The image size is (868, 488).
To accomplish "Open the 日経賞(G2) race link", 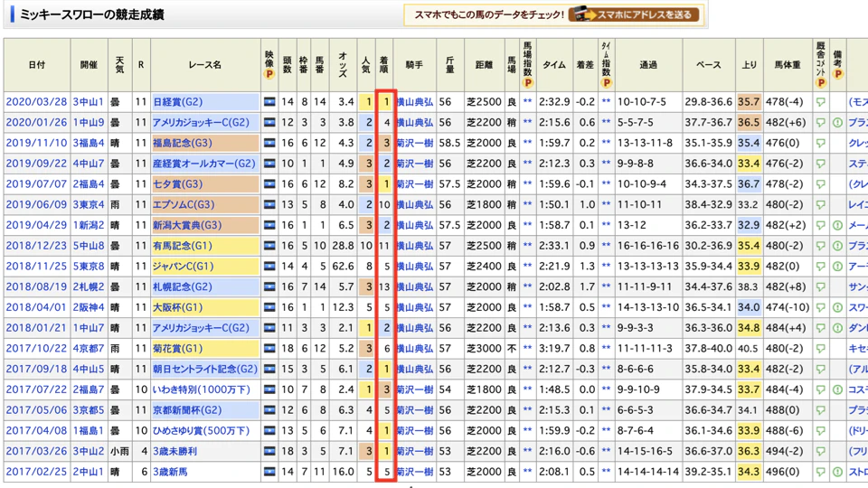I will [x=178, y=102].
